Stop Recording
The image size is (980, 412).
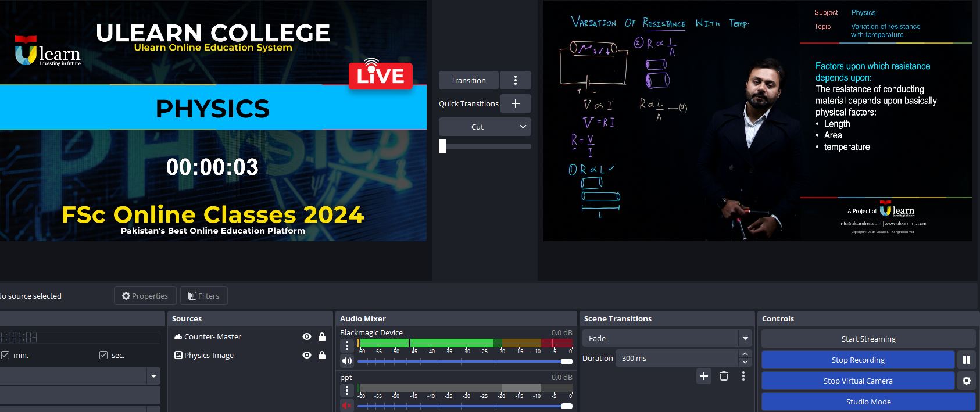pos(858,360)
